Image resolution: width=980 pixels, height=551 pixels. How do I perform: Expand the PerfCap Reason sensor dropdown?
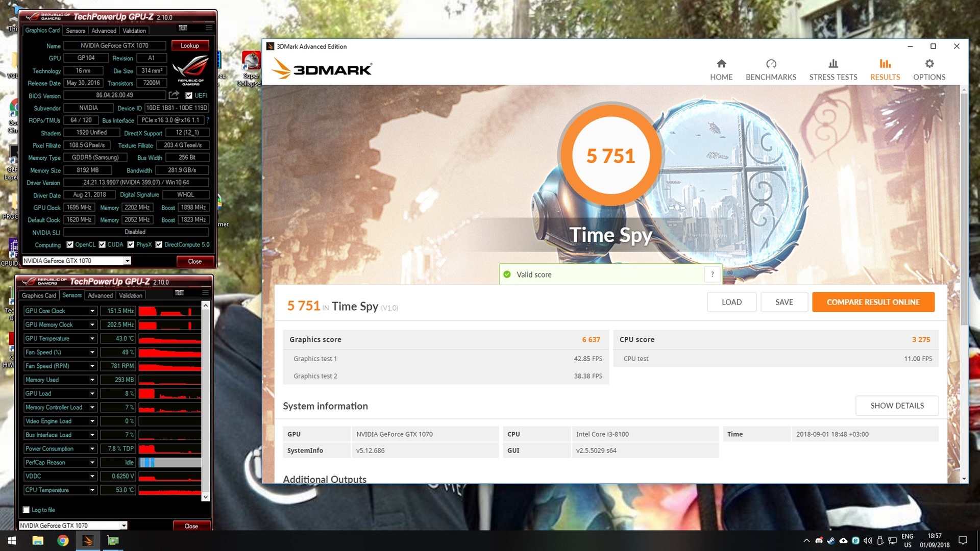tap(92, 462)
